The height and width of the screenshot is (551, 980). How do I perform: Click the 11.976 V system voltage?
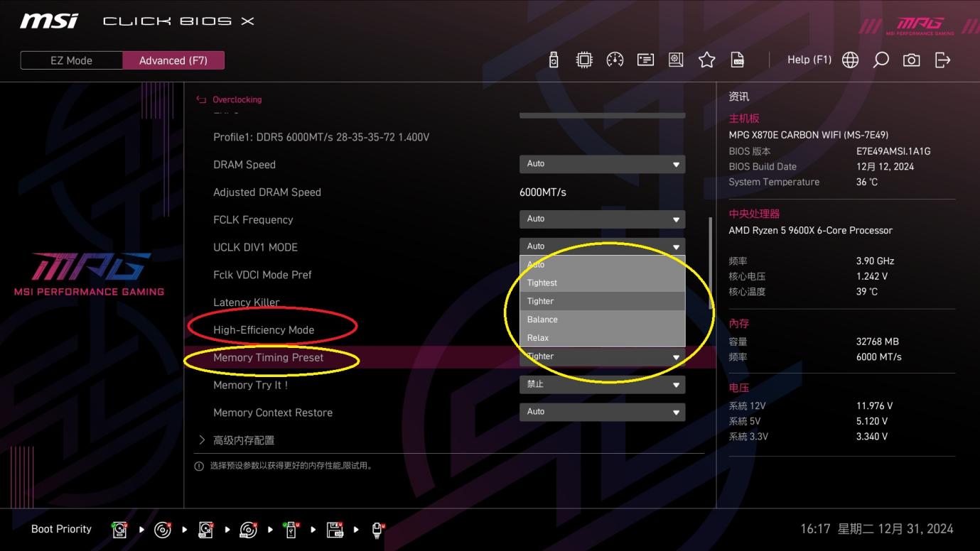[x=875, y=406]
